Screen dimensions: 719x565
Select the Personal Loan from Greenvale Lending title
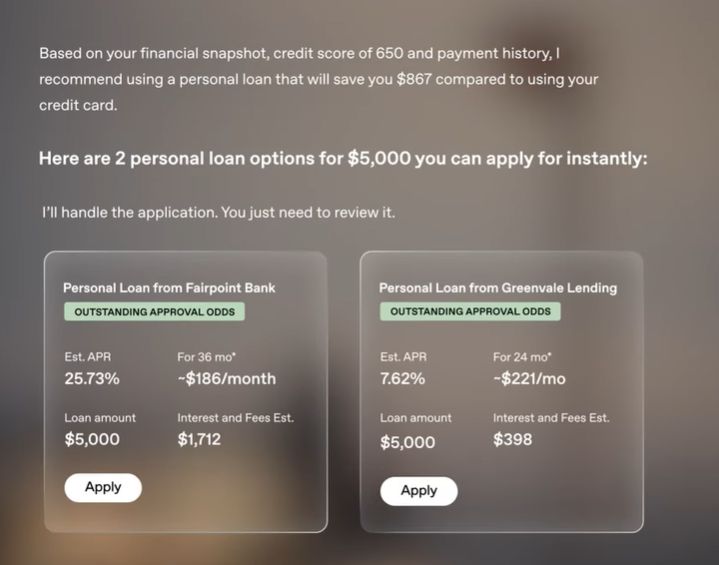tap(498, 288)
